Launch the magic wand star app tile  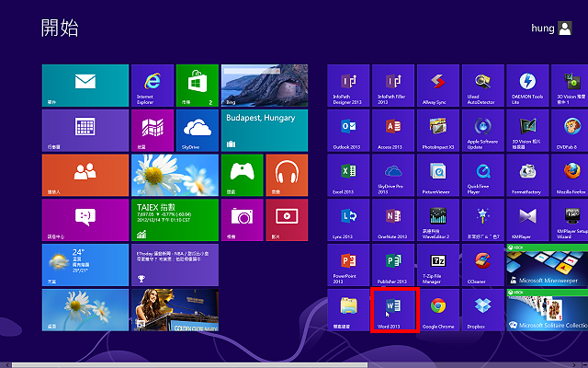tap(483, 220)
